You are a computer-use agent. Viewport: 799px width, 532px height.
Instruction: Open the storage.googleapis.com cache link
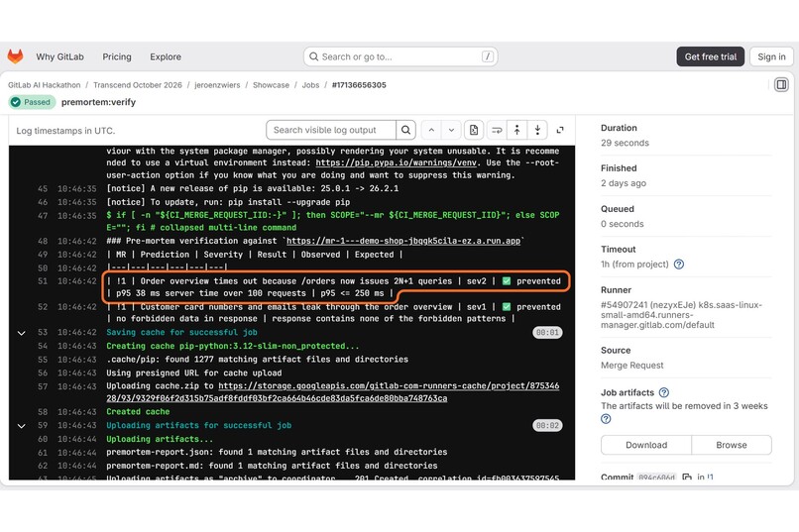click(x=333, y=392)
